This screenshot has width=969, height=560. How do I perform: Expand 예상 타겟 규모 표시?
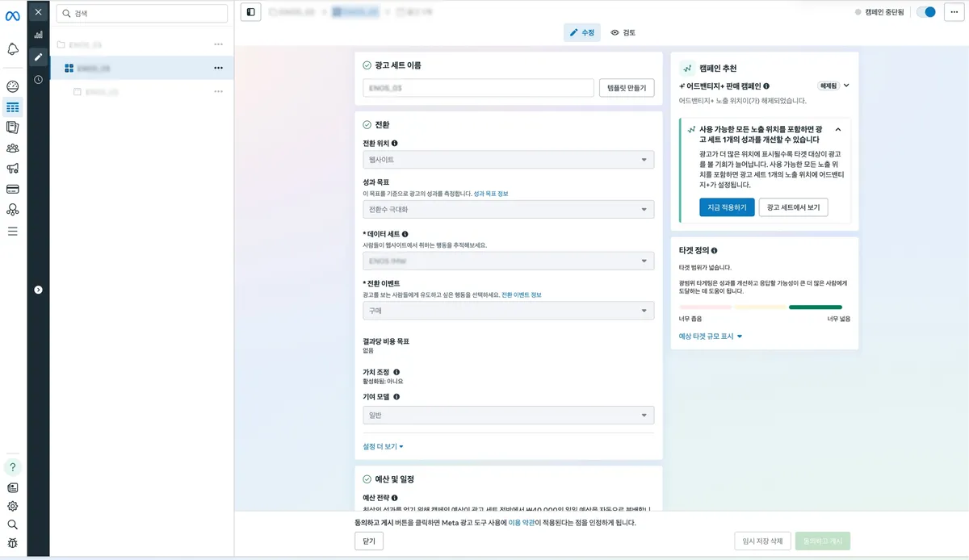[711, 336]
